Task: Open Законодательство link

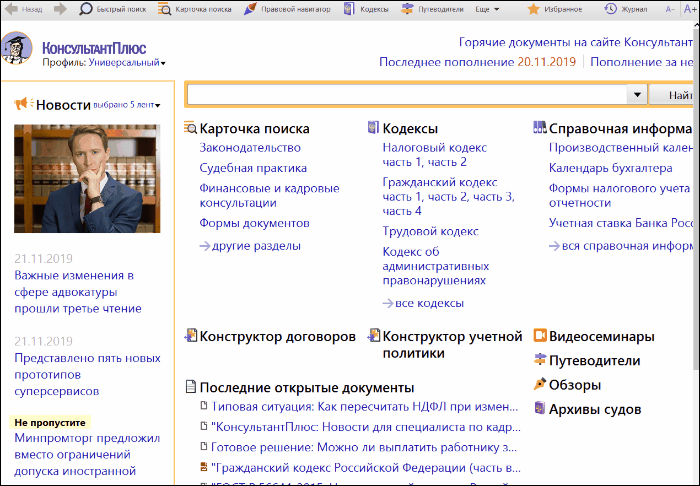Action: (250, 148)
